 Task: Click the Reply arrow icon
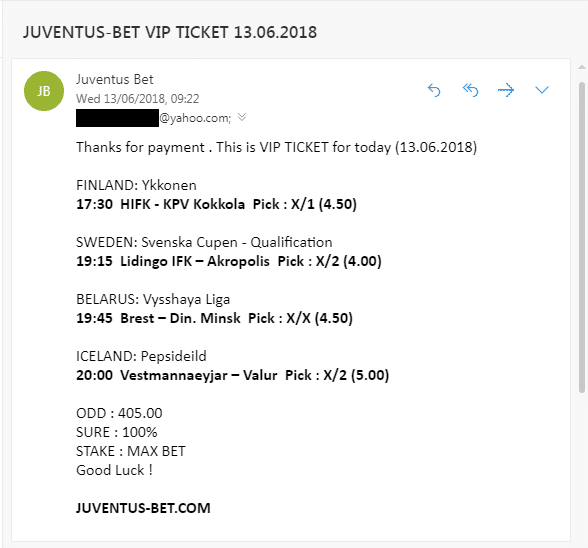434,90
